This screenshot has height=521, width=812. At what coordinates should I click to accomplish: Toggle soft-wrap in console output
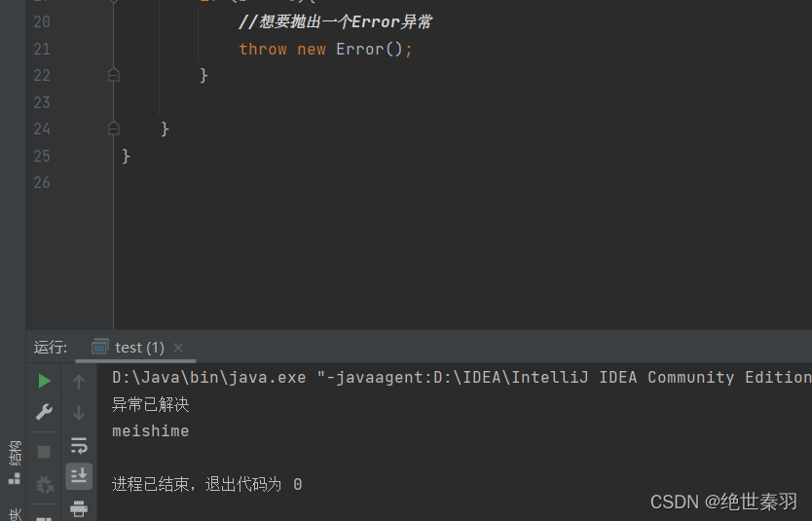[79, 445]
